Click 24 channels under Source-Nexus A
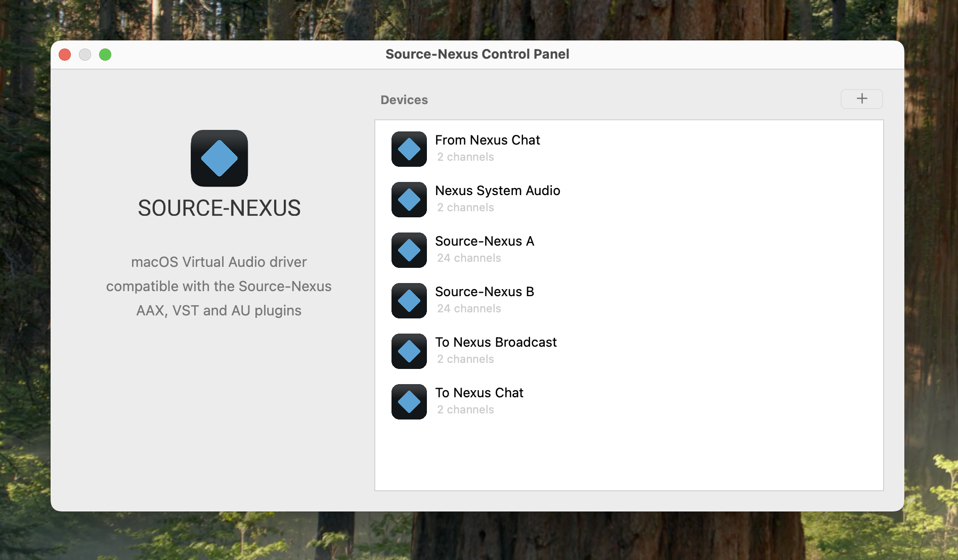Screen dimensions: 958x560 469,258
